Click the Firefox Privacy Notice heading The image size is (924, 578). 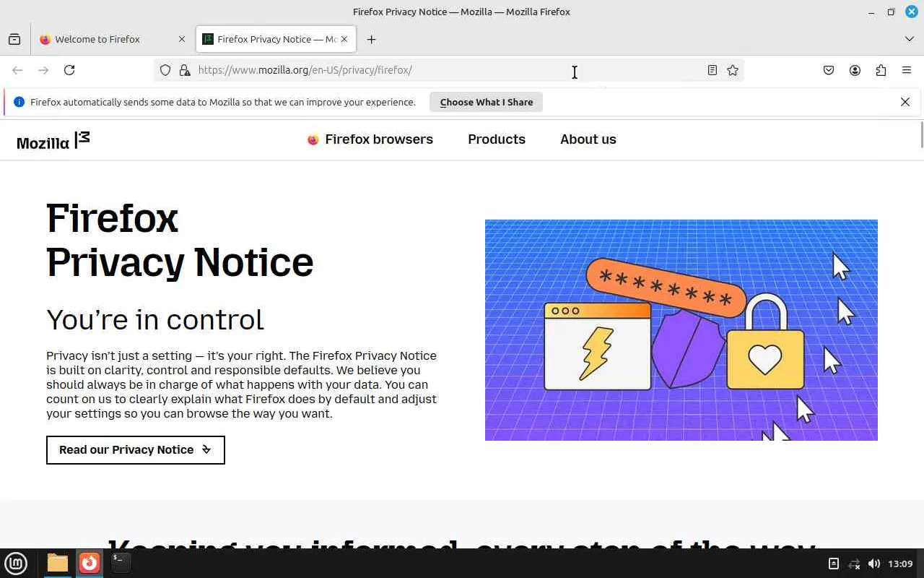pos(180,240)
